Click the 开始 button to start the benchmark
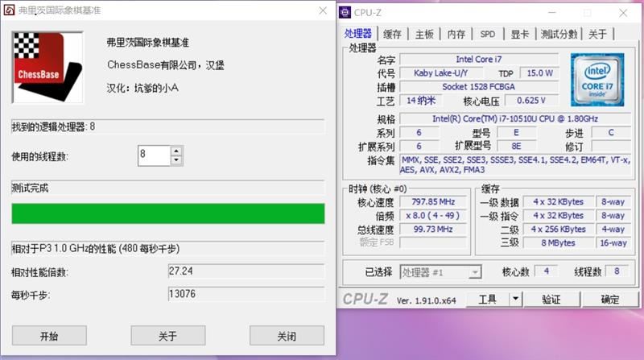 tap(49, 336)
